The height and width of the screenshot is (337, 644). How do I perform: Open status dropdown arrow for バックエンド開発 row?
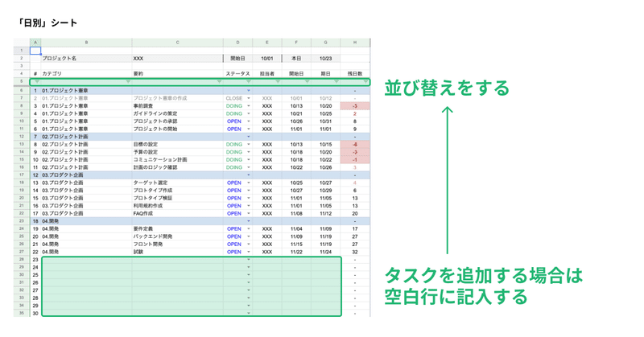(249, 236)
